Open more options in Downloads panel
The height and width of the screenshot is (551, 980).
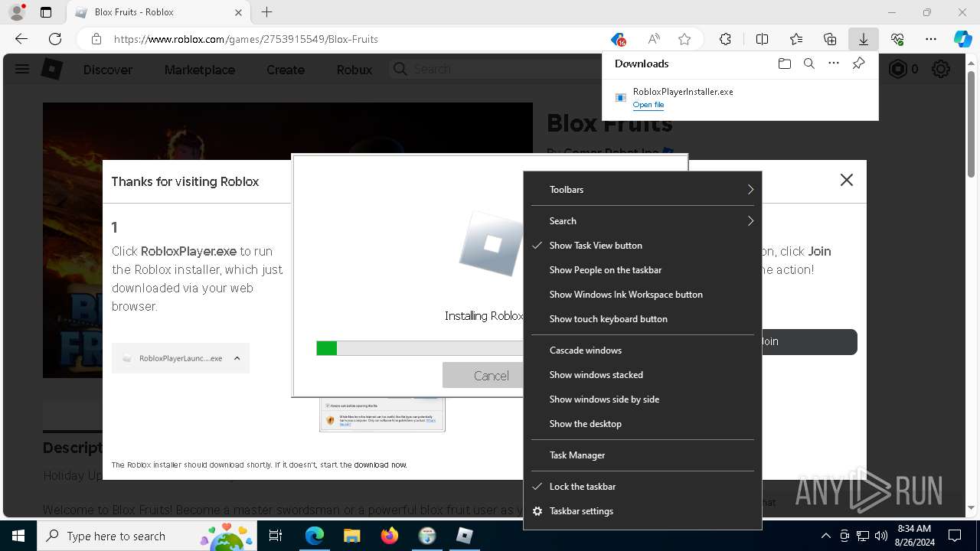point(834,64)
